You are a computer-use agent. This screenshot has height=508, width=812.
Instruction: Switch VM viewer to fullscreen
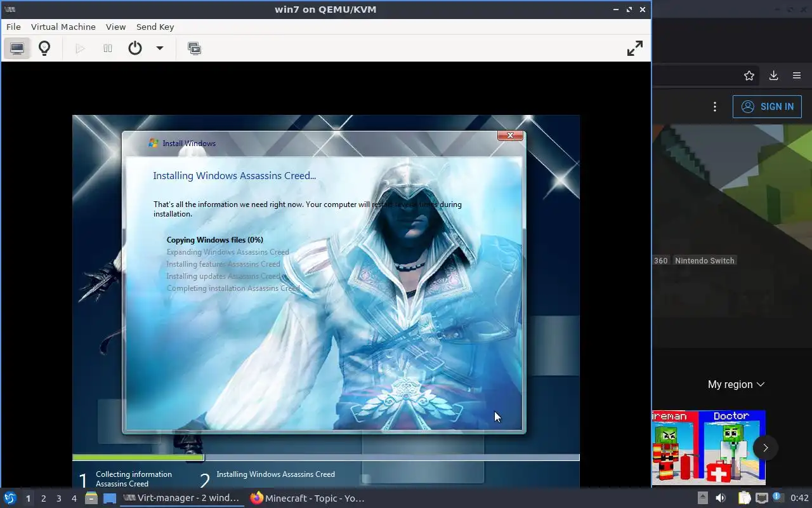[x=634, y=48]
